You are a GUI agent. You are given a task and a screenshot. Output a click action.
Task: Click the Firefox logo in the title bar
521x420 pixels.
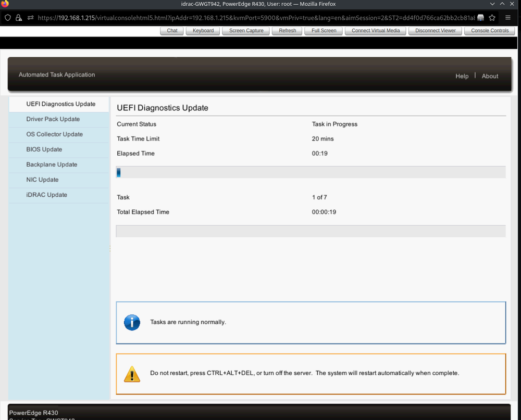5,4
